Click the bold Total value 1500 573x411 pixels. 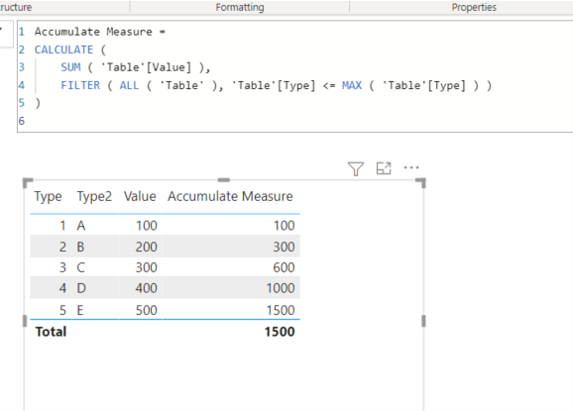point(280,332)
